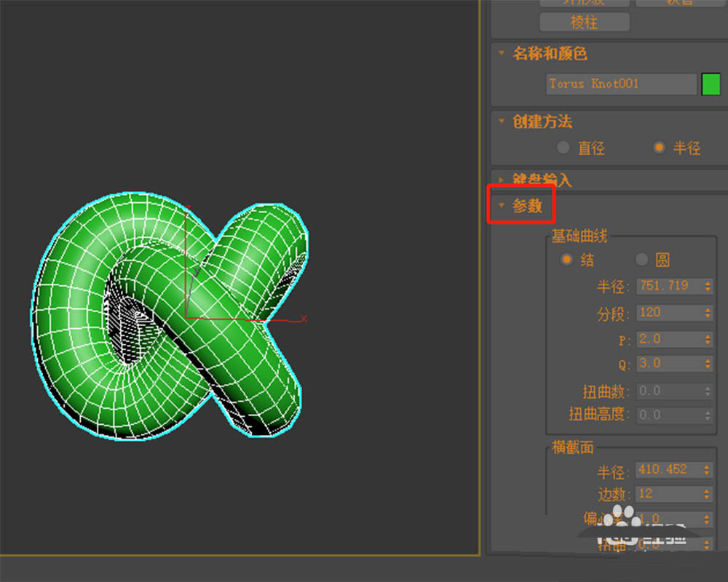Image resolution: width=728 pixels, height=582 pixels.
Task: Select the 结 (Knot) base curve option
Action: pyautogui.click(x=566, y=260)
